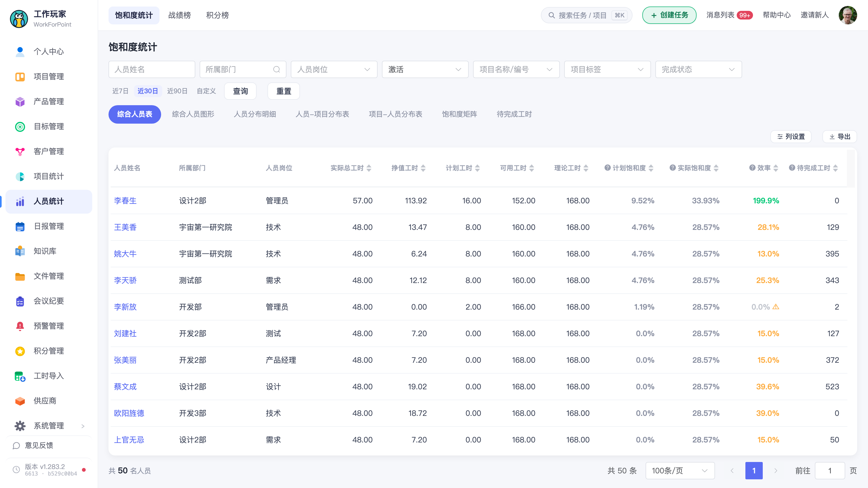868x488 pixels.
Task: Click the 重置 button
Action: tap(283, 91)
